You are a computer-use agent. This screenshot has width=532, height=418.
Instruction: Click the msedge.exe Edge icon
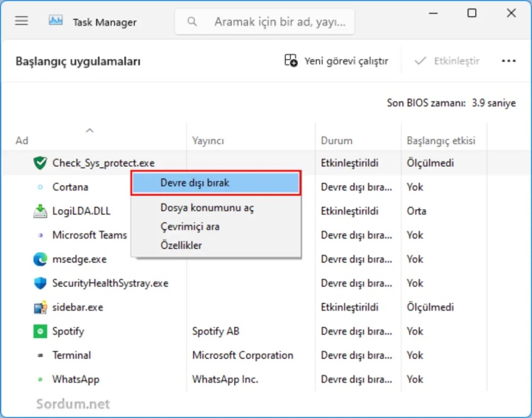click(40, 259)
